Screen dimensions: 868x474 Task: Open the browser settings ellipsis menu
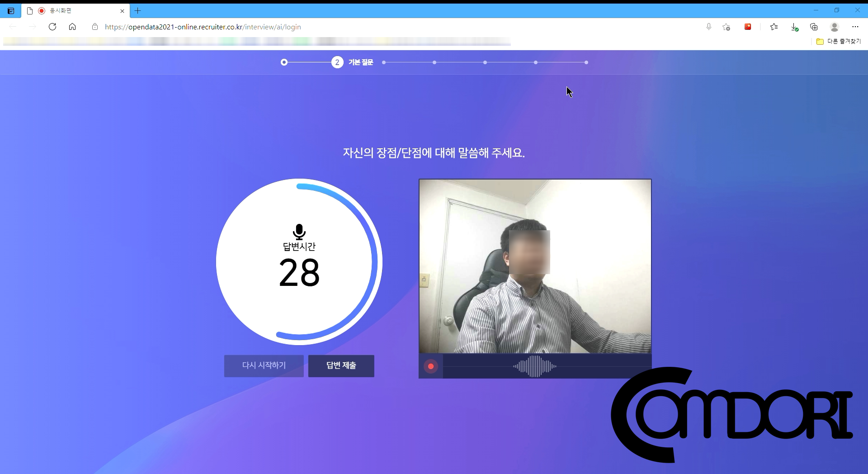pyautogui.click(x=855, y=27)
